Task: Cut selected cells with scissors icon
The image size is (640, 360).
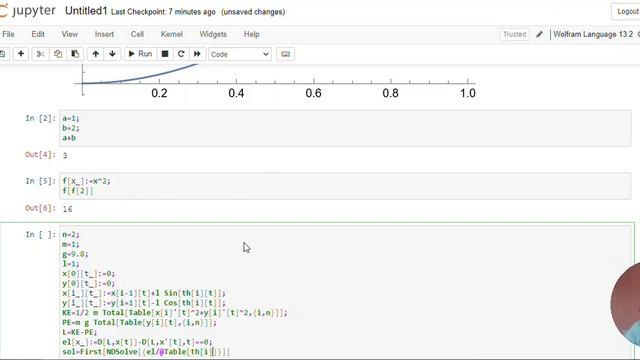Action: click(40, 54)
